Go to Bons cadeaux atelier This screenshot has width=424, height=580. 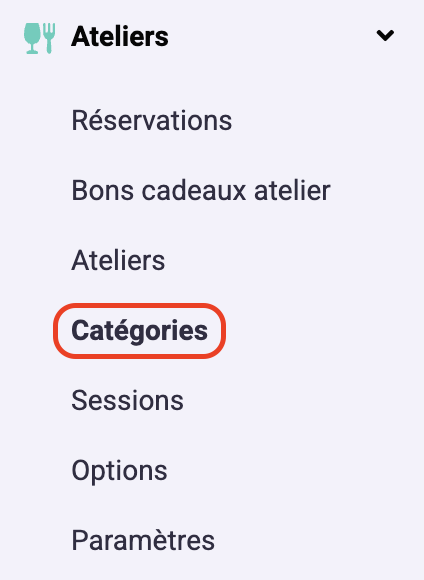coord(201,190)
